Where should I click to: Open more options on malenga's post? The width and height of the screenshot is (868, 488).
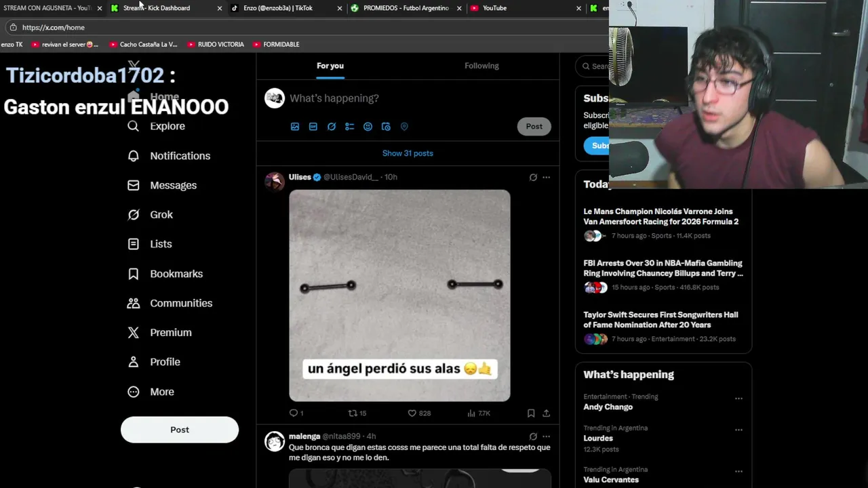point(546,436)
